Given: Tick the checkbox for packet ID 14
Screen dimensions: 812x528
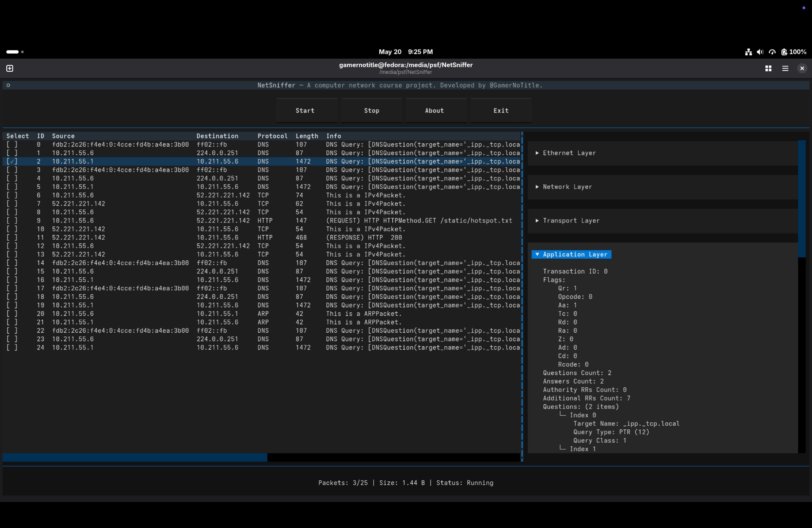Looking at the screenshot, I should (x=12, y=263).
